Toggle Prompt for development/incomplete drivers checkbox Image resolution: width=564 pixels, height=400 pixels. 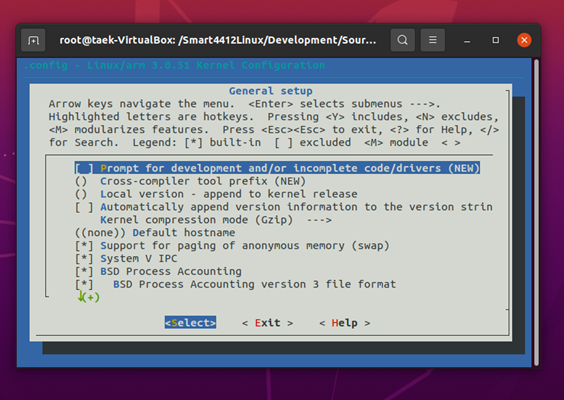click(84, 168)
